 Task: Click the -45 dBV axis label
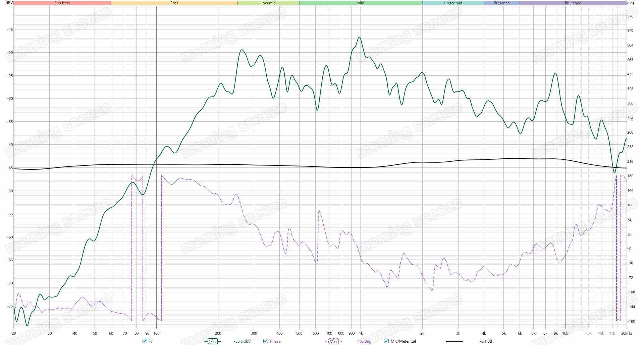[x=10, y=168]
